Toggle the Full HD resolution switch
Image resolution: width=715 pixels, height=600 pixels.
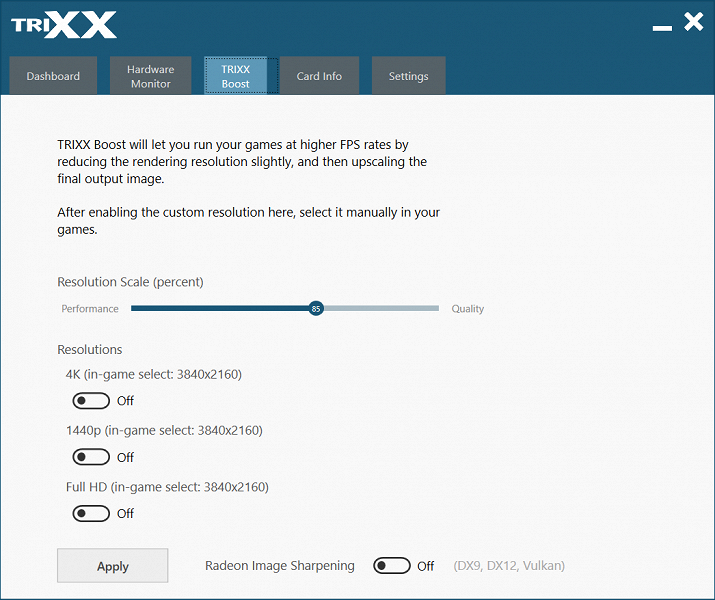[91, 513]
